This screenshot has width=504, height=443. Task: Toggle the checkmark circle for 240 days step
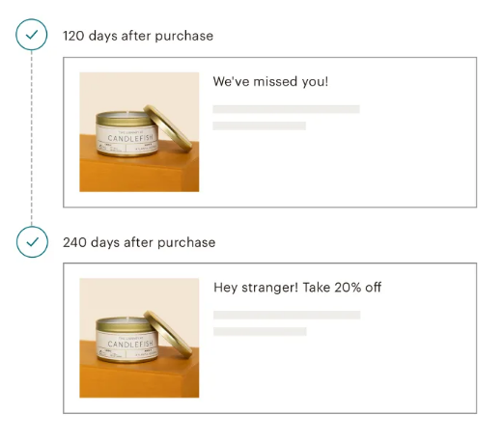pos(32,241)
